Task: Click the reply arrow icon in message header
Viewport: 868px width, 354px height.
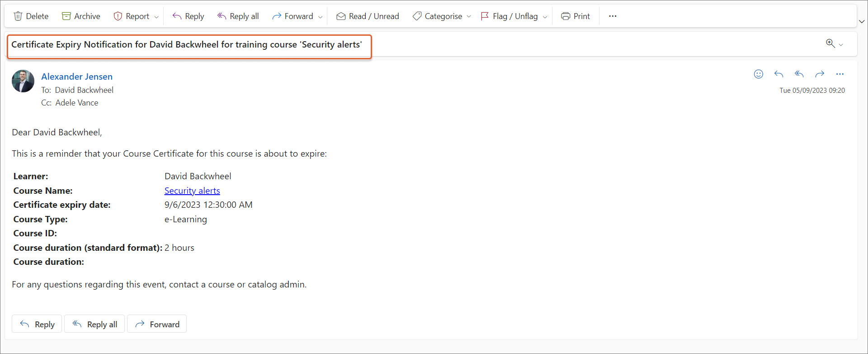Action: (778, 74)
